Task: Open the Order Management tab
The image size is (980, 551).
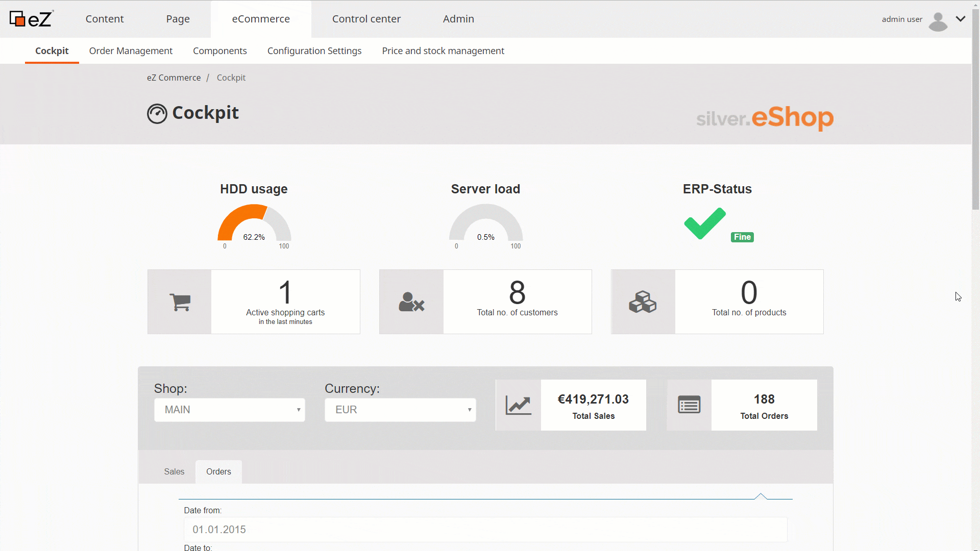Action: (x=131, y=51)
